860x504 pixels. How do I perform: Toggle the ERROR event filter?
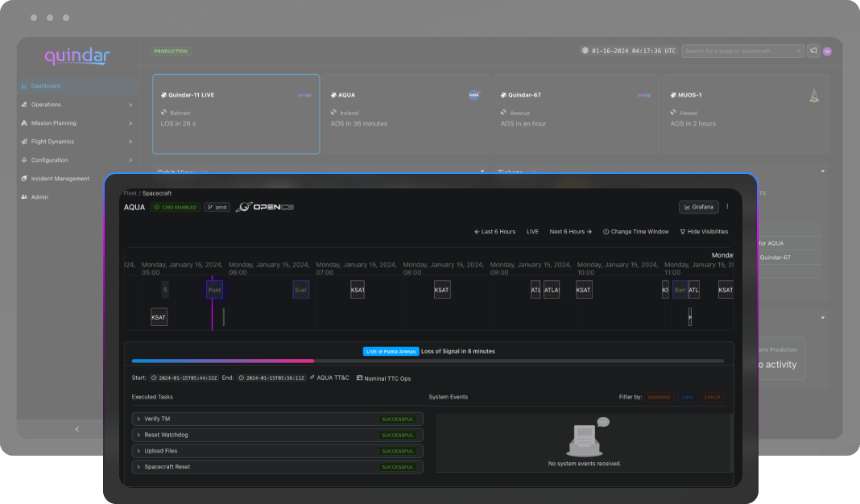pos(712,397)
